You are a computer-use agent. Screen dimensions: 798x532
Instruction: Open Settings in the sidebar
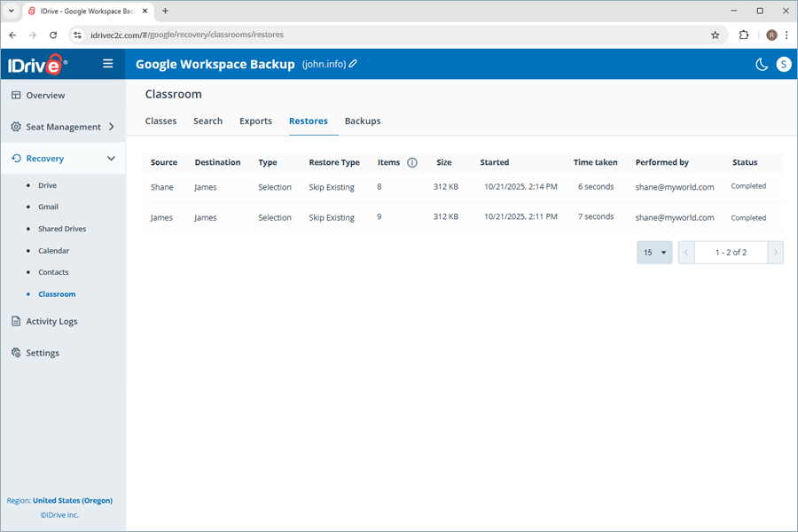point(43,353)
